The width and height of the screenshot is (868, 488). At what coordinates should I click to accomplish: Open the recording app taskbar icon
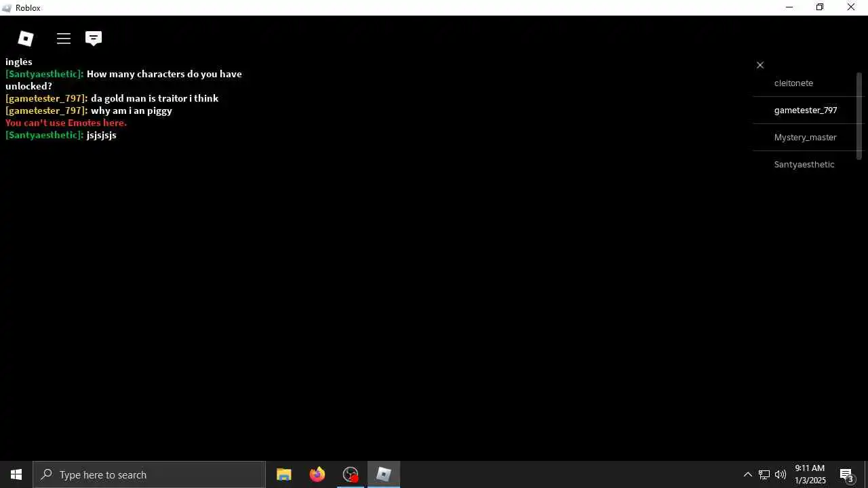coord(351,474)
